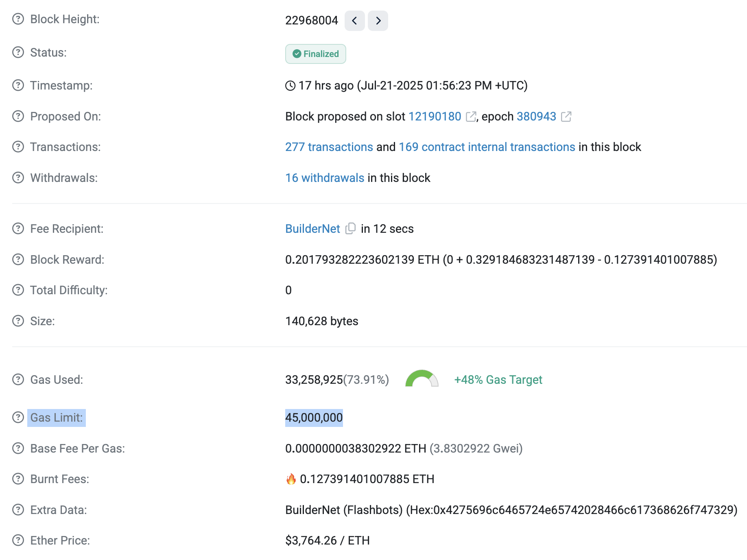Open the help icon beside Gas Used
Viewport: 747px width, 560px height.
click(x=18, y=380)
